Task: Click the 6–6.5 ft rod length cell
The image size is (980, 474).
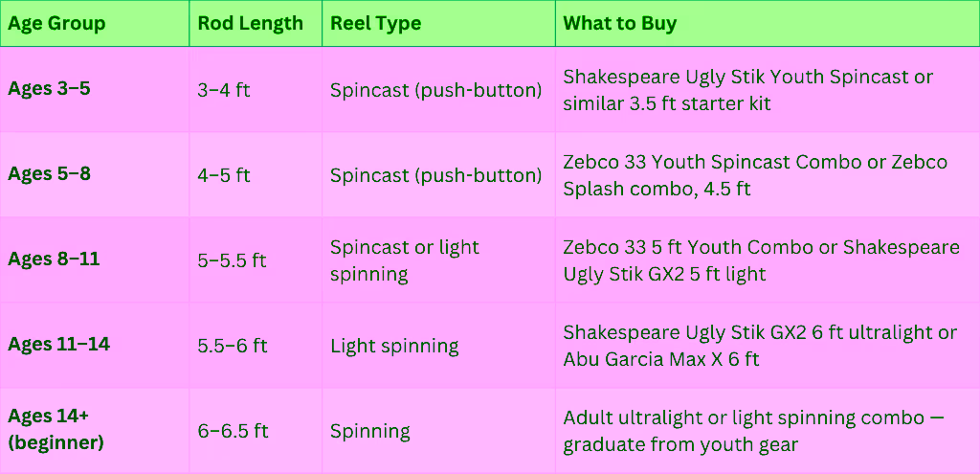Action: [x=232, y=431]
